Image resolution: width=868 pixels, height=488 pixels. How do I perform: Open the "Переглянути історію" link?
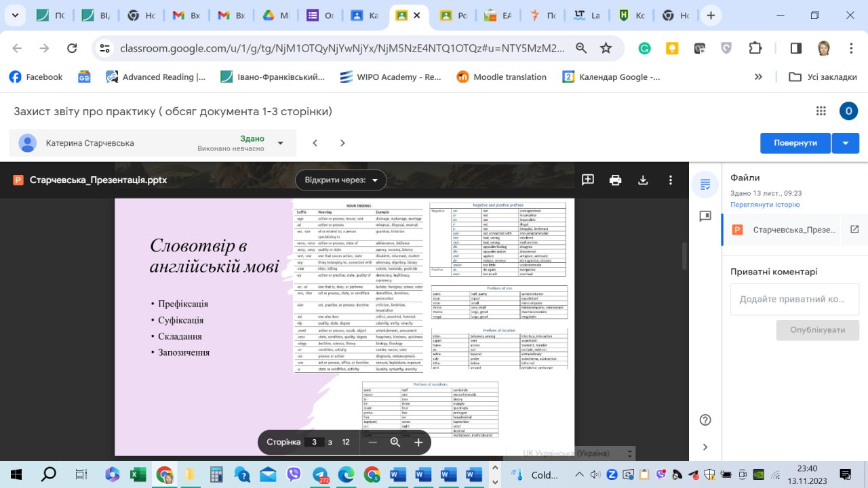coord(765,205)
